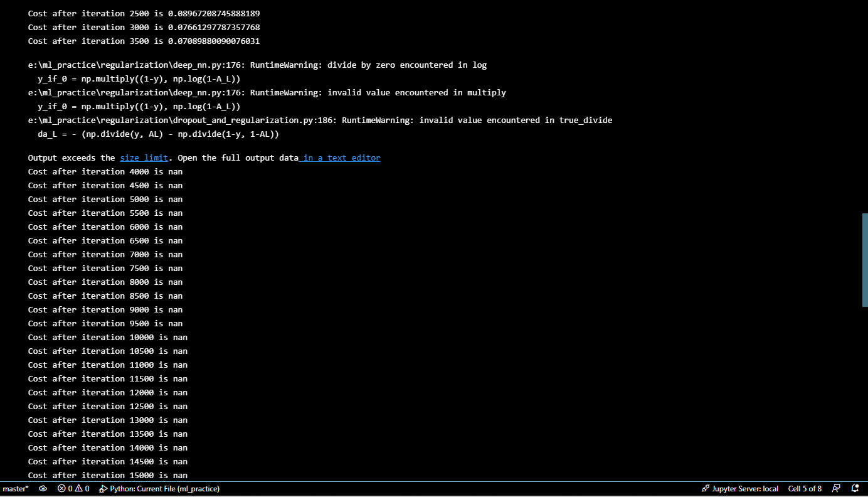Click the iteration 3000 cost line
Screen dimensions: 868x502
[x=144, y=28]
